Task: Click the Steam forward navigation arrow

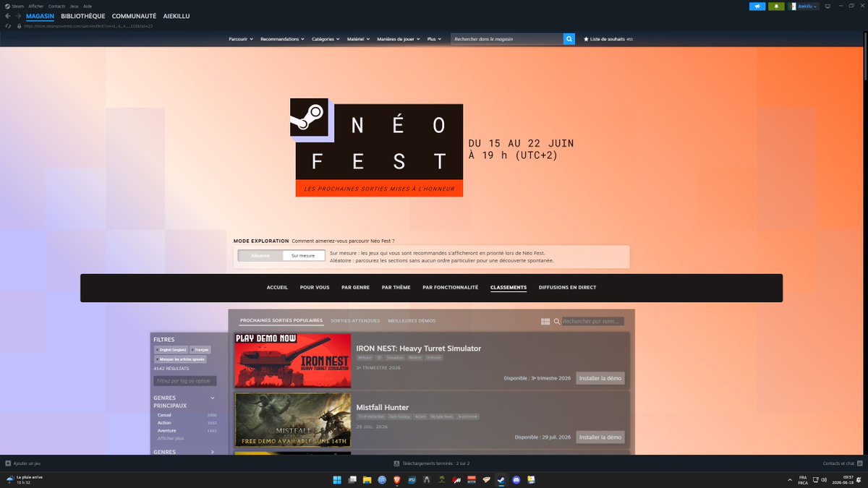Action: click(18, 16)
